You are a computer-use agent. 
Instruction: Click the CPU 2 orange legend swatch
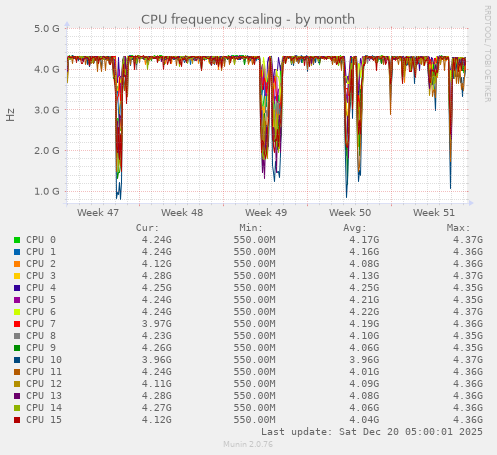17,264
